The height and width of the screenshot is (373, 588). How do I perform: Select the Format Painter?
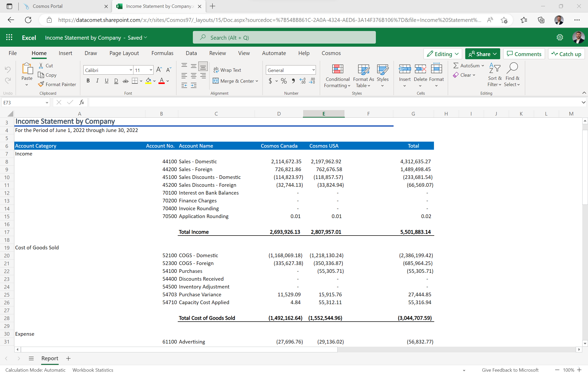[x=57, y=84]
